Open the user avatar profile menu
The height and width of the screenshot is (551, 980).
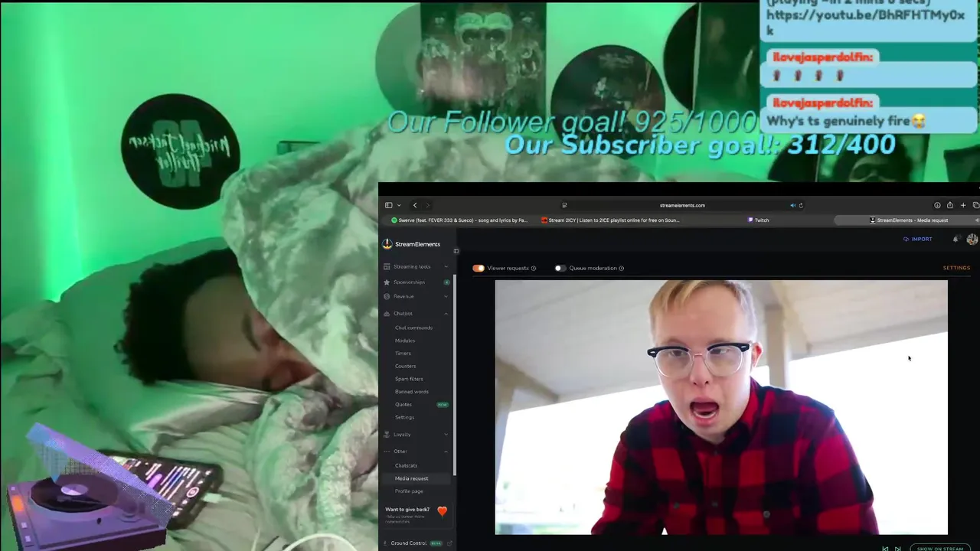pyautogui.click(x=972, y=239)
